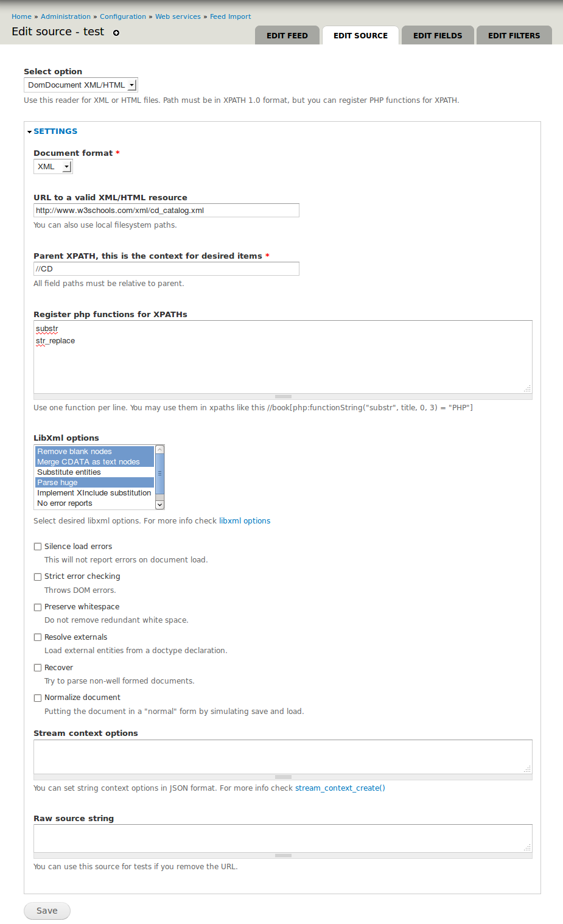
Task: Click the LibXml options list scroll-up arrow
Action: [x=160, y=450]
